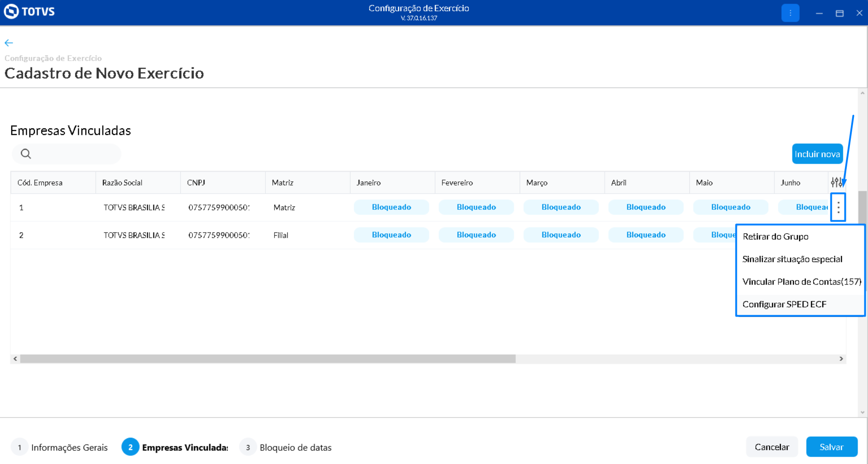
Task: Click CNPJ cell of company 1
Action: (x=223, y=208)
